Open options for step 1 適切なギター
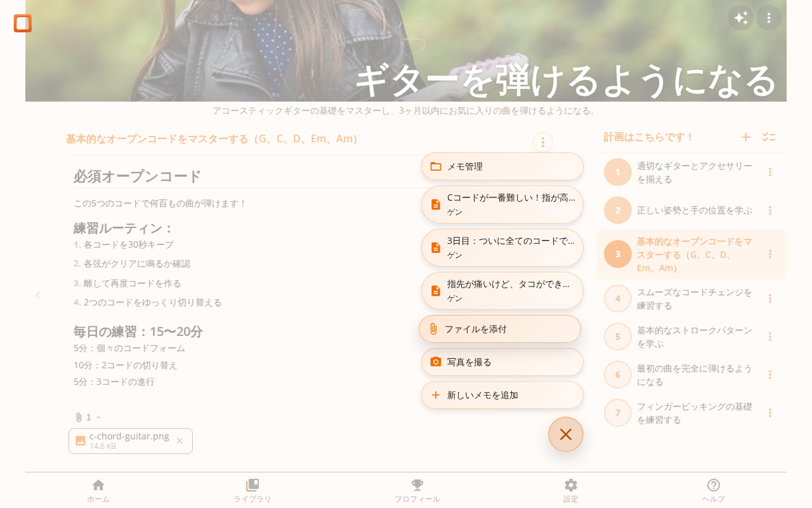This screenshot has height=508, width=812. 770,172
